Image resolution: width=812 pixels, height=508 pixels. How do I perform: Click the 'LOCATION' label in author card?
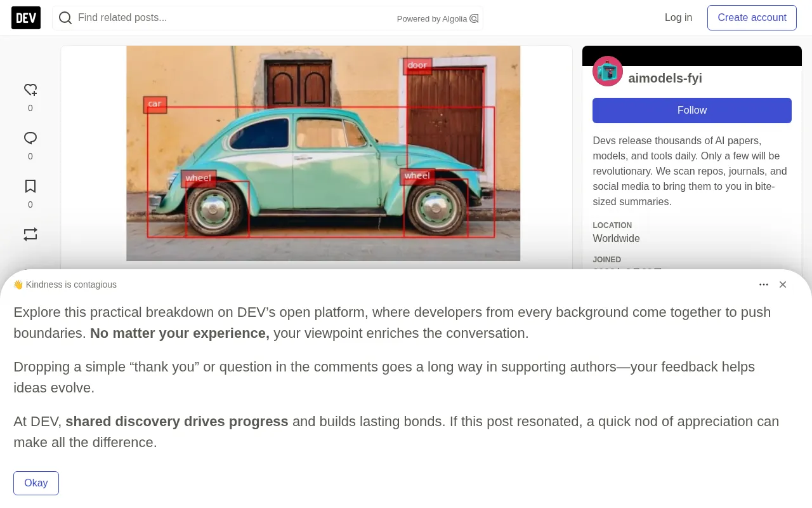click(612, 225)
